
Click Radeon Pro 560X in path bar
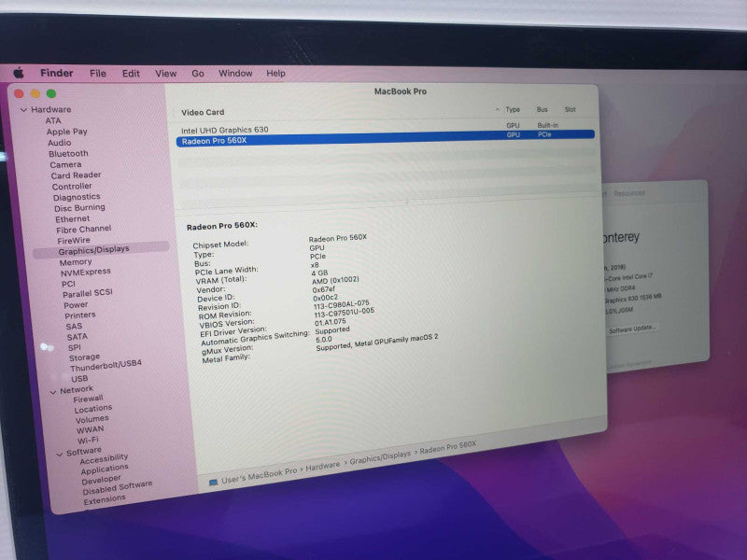click(448, 447)
